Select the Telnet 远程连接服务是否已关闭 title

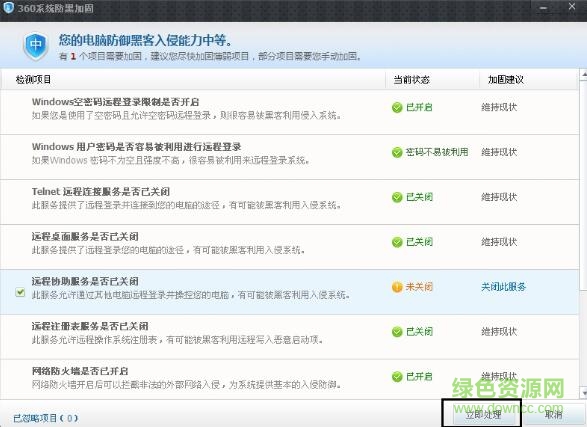coord(101,192)
